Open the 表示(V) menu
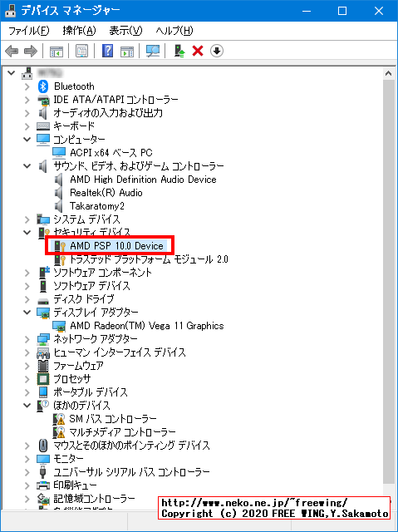 coord(125,31)
